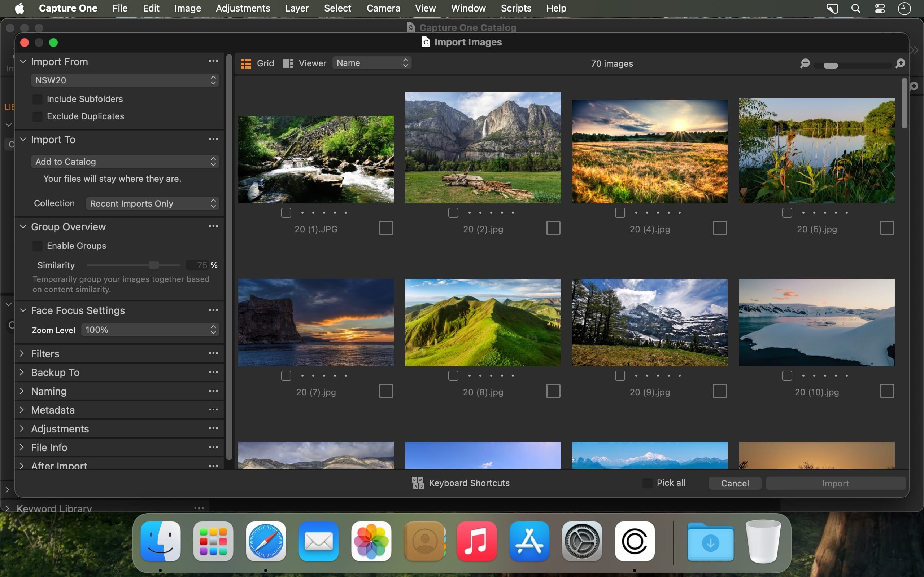Open the Scripts menu

pos(515,8)
